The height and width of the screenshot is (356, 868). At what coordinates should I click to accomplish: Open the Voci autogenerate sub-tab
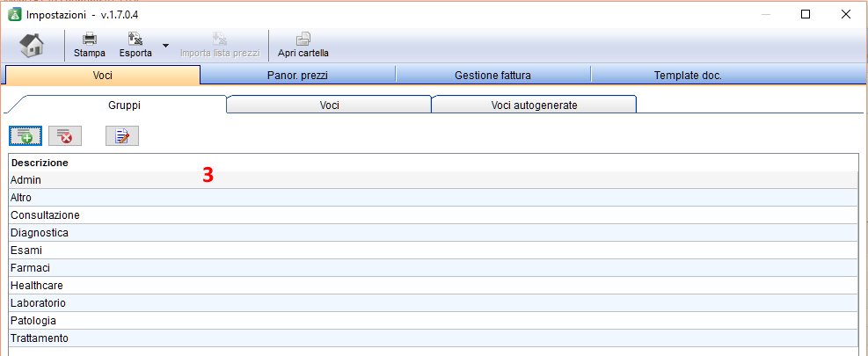coord(534,105)
